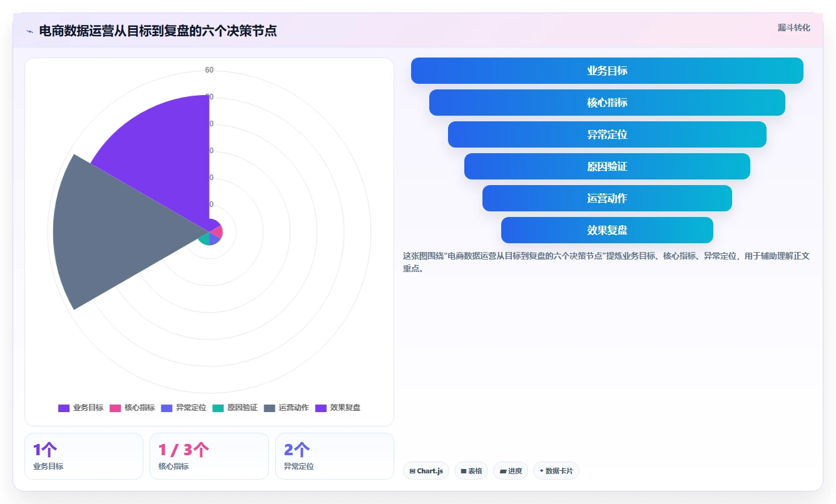The height and width of the screenshot is (504, 836).
Task: Open the 进度 tag pill
Action: pyautogui.click(x=511, y=471)
